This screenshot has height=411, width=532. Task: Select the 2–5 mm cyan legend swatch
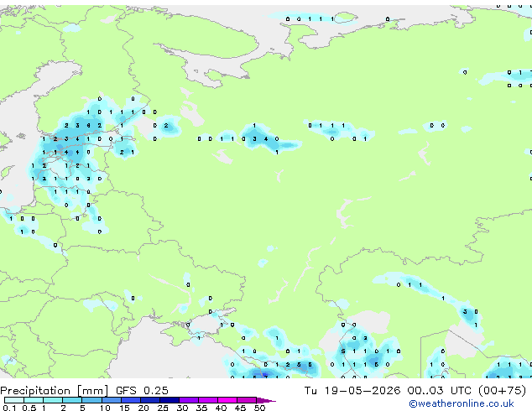[x=72, y=400]
